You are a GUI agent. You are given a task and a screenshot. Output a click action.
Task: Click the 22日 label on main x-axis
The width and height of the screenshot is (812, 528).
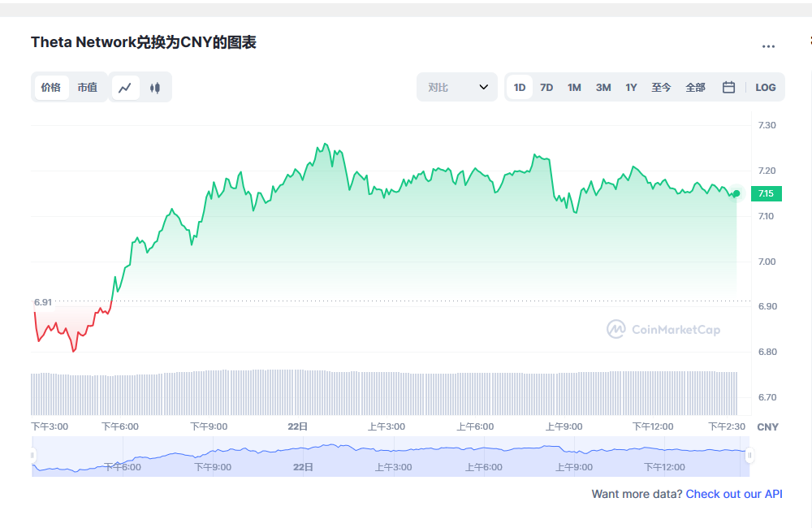click(x=297, y=426)
